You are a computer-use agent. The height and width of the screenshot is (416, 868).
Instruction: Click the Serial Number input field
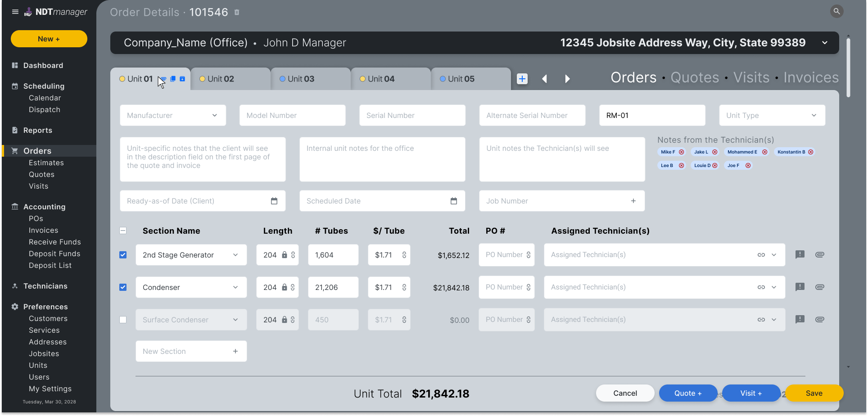pyautogui.click(x=412, y=115)
